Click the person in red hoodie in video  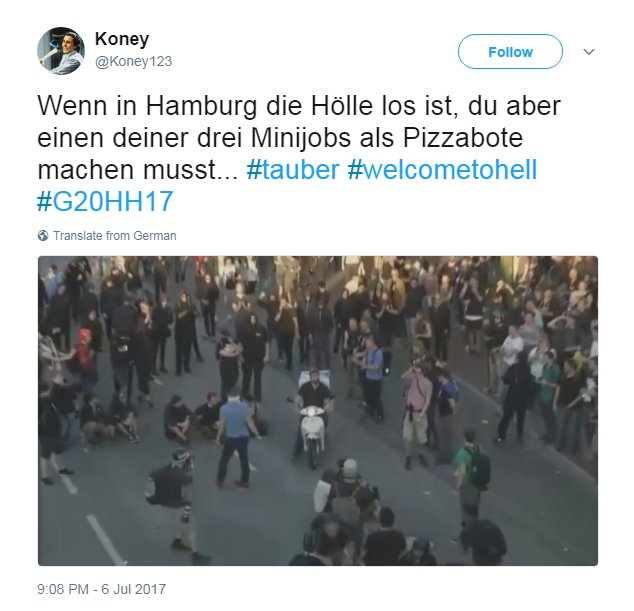(x=85, y=352)
